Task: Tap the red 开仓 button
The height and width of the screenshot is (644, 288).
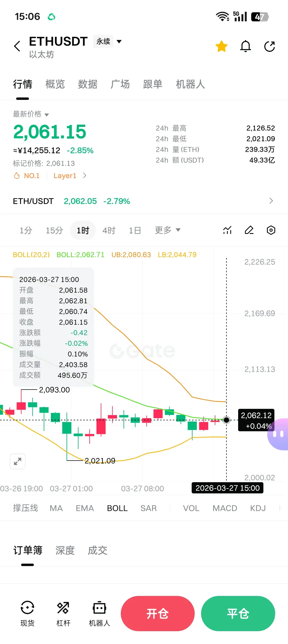Action: 158,614
